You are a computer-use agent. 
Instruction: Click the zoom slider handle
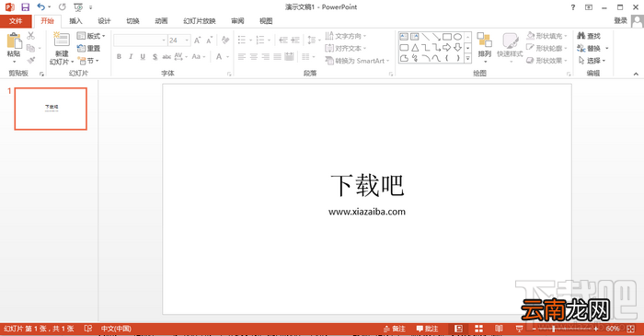tap(554, 329)
